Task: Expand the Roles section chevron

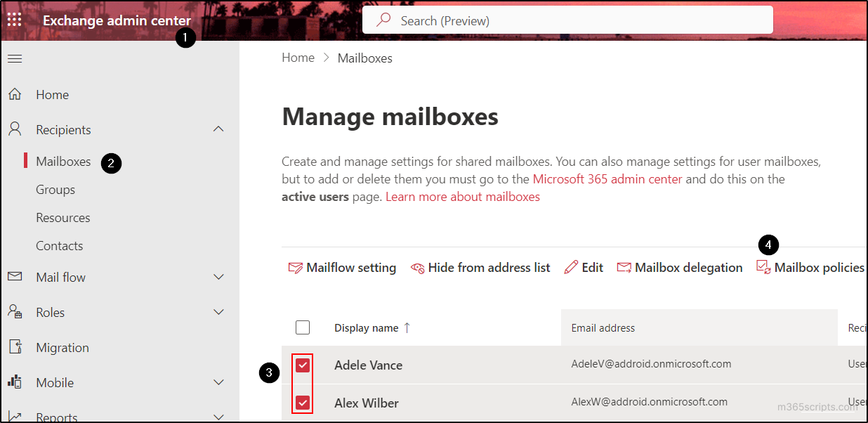Action: 218,312
